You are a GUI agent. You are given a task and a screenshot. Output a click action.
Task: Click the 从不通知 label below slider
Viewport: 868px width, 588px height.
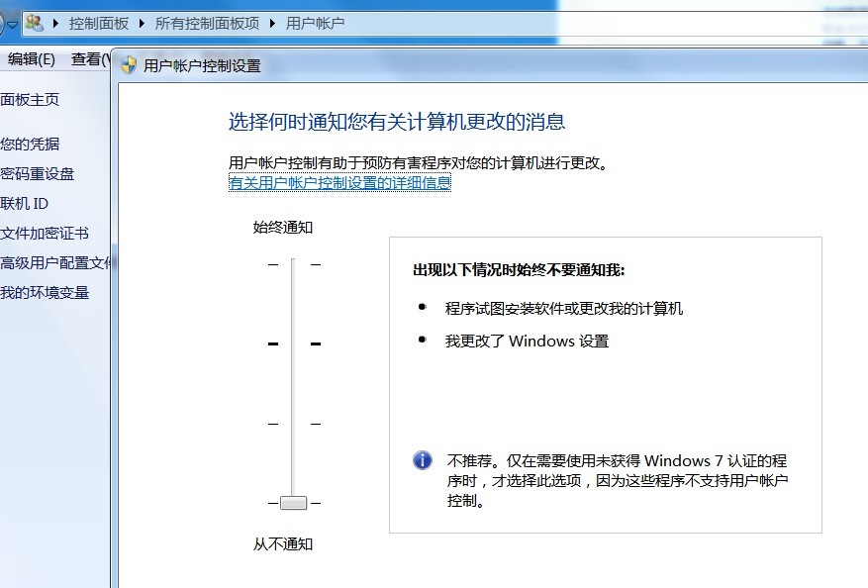click(x=283, y=544)
